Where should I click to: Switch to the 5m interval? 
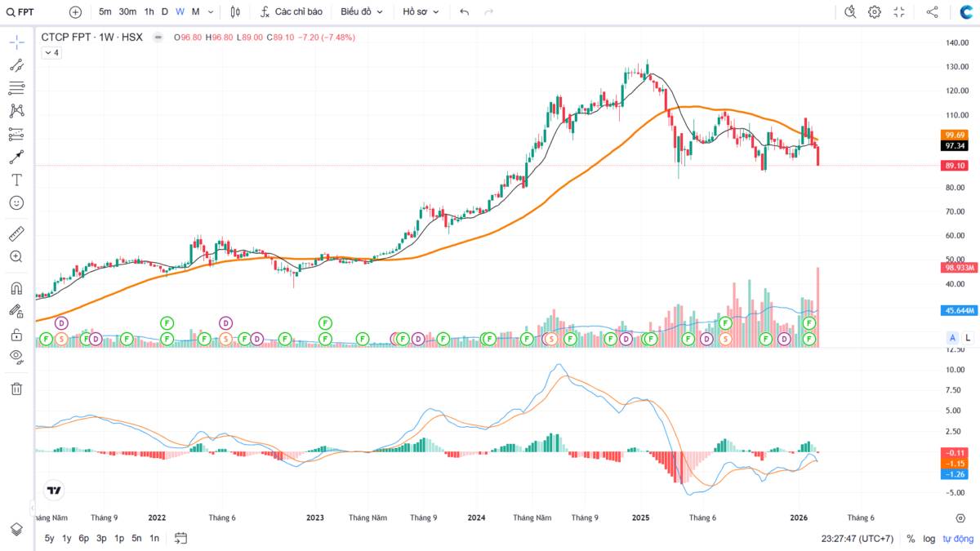[x=105, y=12]
